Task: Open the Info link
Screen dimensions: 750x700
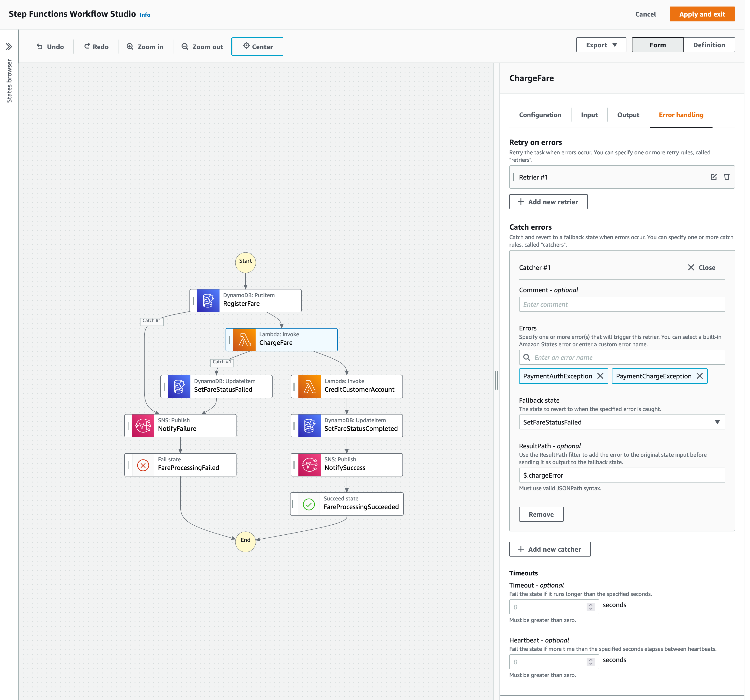Action: coord(145,15)
